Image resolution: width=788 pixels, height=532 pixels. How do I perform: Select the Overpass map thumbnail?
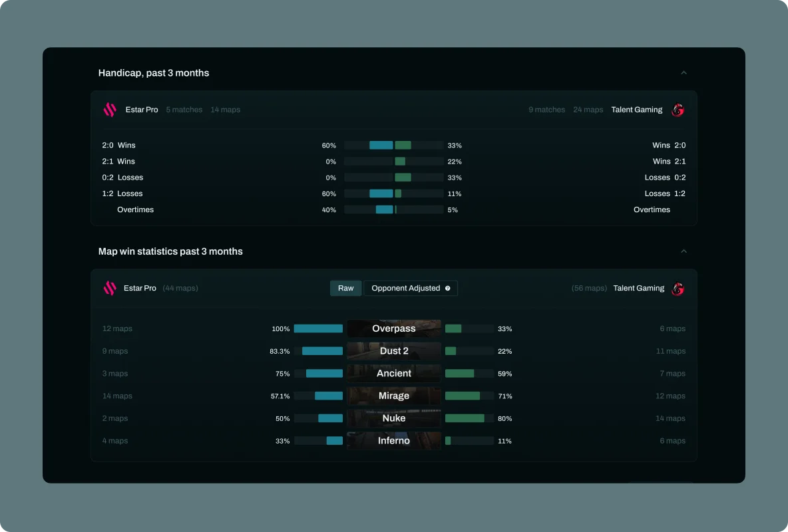(x=394, y=329)
